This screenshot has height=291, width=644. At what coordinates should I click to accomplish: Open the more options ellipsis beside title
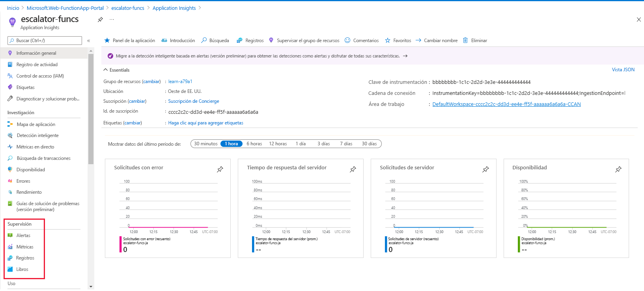click(112, 19)
